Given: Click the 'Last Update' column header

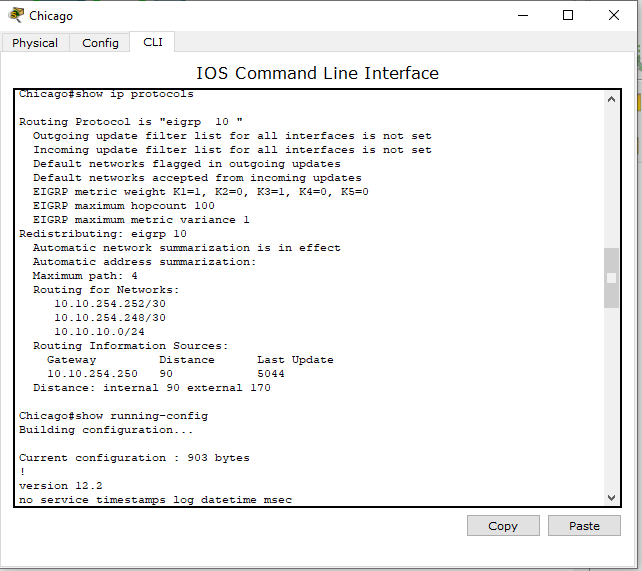Looking at the screenshot, I should pyautogui.click(x=295, y=360).
